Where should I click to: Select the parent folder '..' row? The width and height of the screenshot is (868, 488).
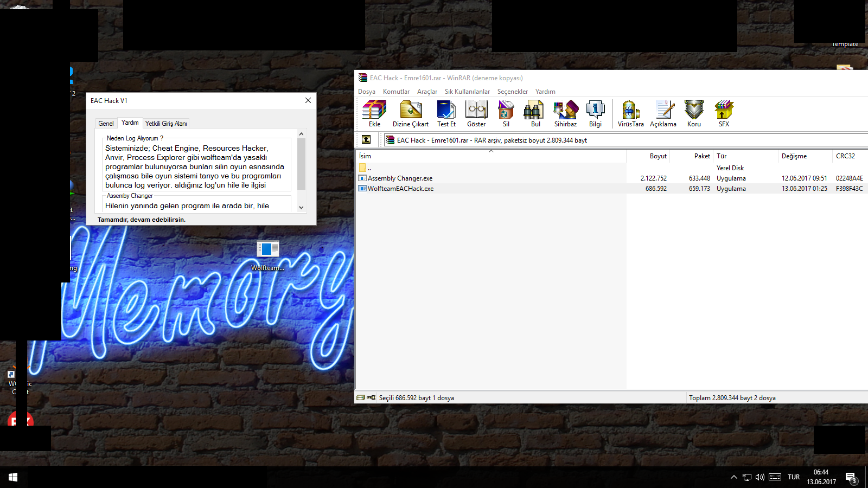pyautogui.click(x=365, y=168)
